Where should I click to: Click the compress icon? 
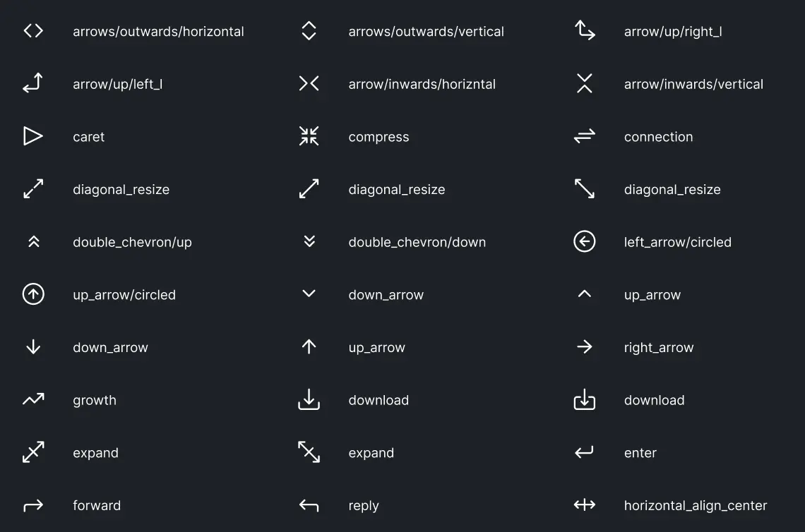tap(309, 136)
